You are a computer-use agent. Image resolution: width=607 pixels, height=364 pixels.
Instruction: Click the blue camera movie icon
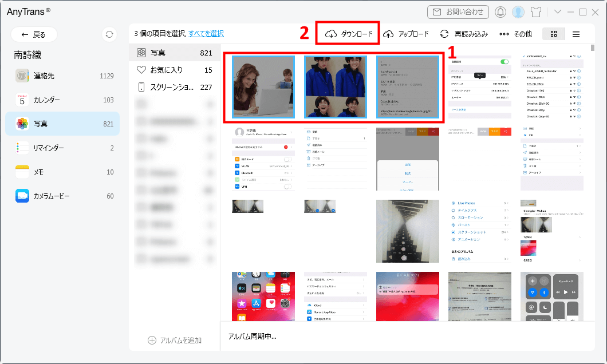tap(22, 196)
